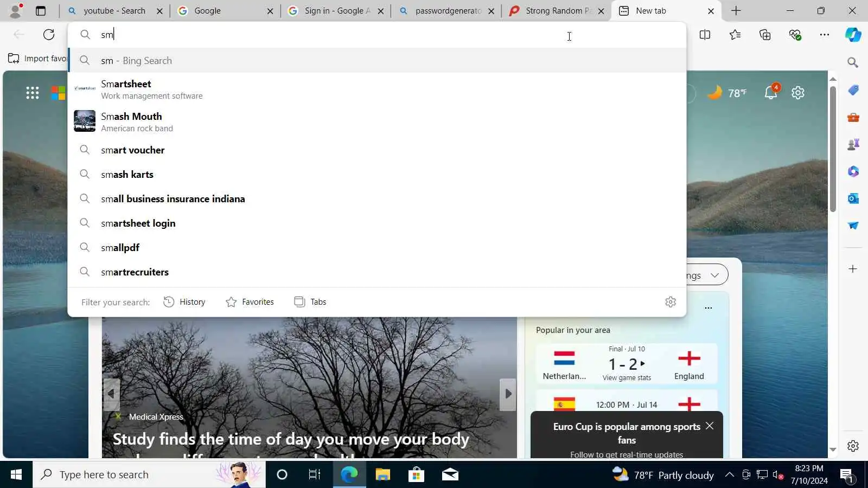Open the Tools briefcase sidebar icon
Screen dimensions: 868x488
[853, 117]
